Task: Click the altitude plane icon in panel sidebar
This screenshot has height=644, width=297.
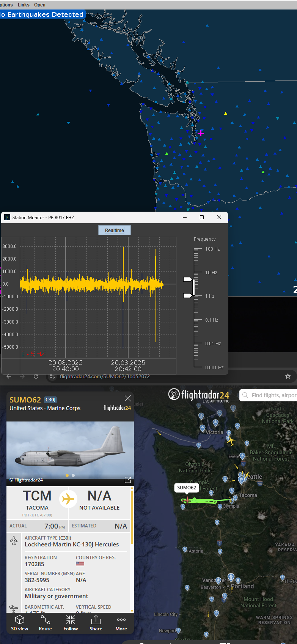Action: (x=13, y=608)
